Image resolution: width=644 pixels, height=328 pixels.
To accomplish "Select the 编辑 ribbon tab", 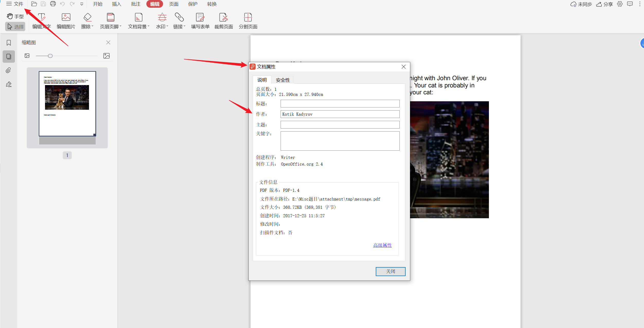I will [x=155, y=4].
